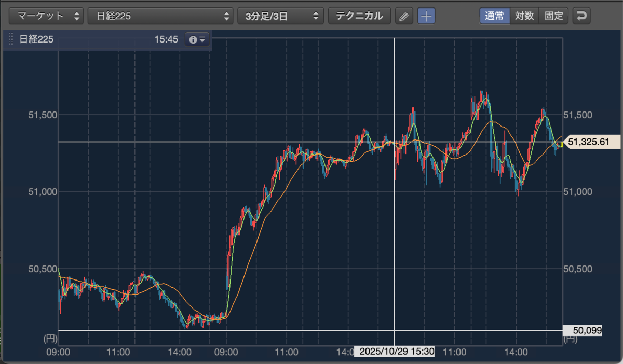Select the pencil drawing tool icon
This screenshot has width=623, height=364.
coord(404,16)
